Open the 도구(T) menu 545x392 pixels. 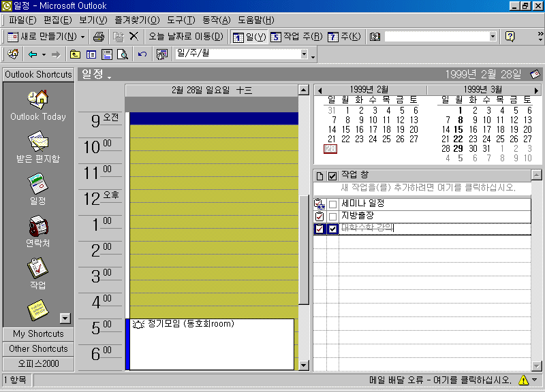point(180,20)
